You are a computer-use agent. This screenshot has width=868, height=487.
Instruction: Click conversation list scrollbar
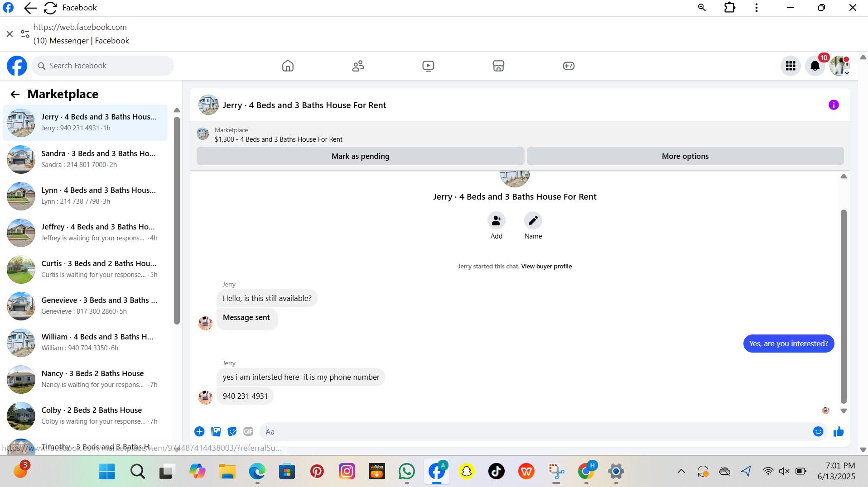coord(177,221)
